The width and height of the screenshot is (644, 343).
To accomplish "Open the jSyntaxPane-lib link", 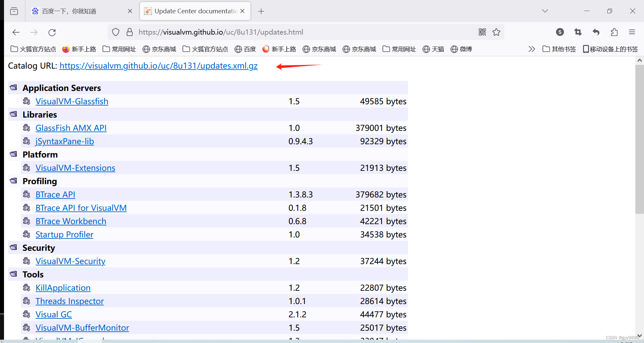I will (x=65, y=141).
